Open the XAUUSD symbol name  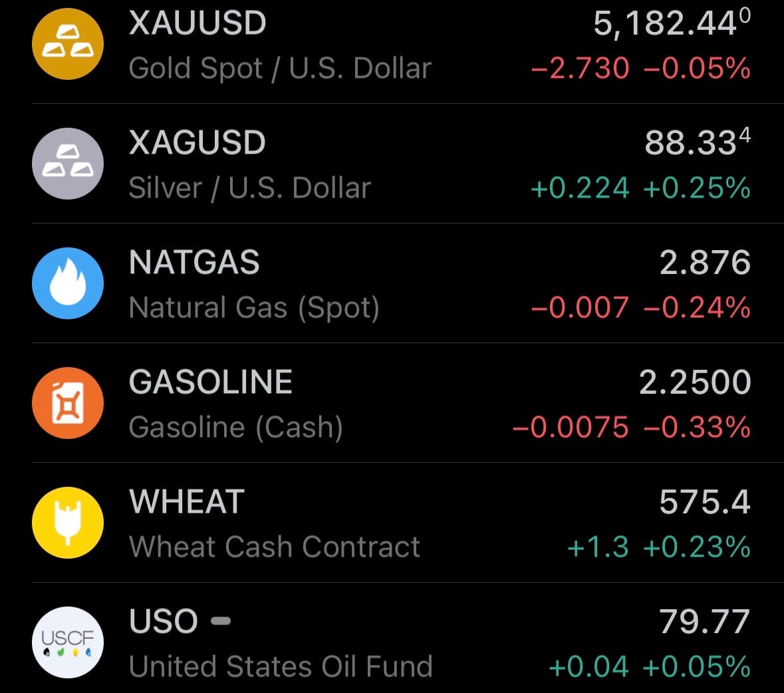[197, 23]
